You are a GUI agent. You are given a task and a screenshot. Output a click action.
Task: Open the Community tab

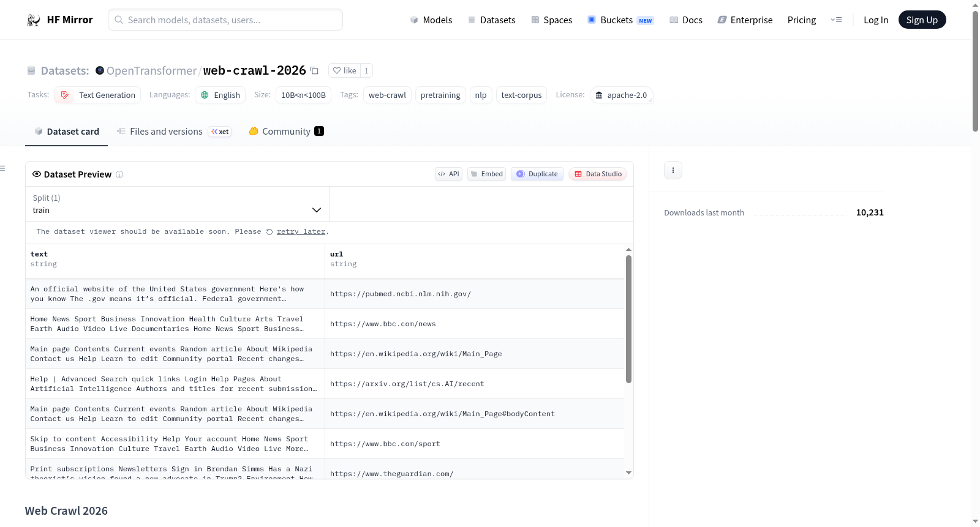tap(286, 132)
